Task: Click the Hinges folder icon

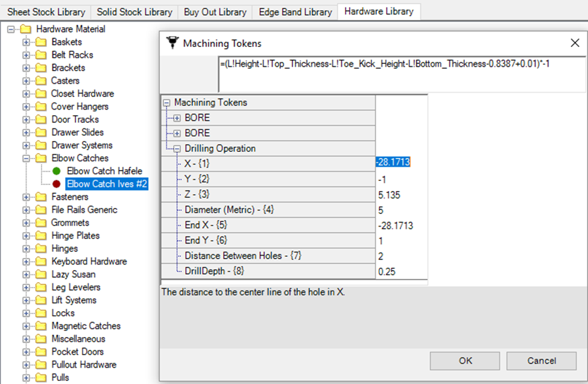Action: click(41, 248)
